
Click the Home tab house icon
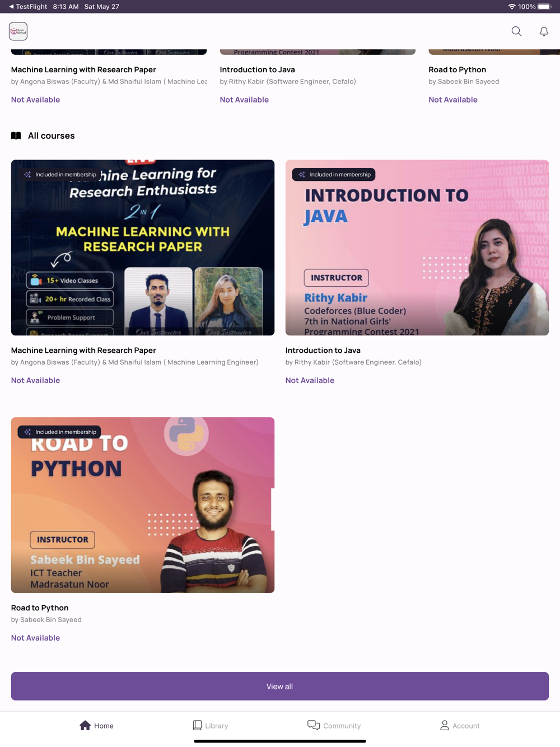tap(85, 725)
